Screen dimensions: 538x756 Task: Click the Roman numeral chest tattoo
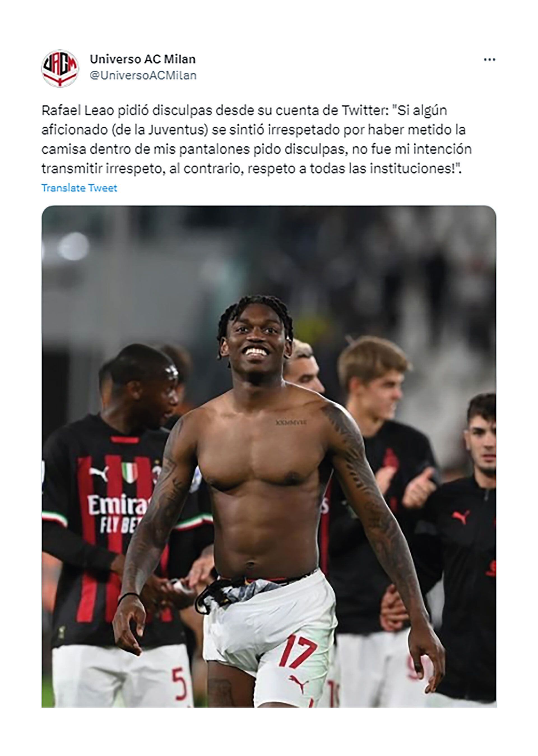pyautogui.click(x=291, y=422)
